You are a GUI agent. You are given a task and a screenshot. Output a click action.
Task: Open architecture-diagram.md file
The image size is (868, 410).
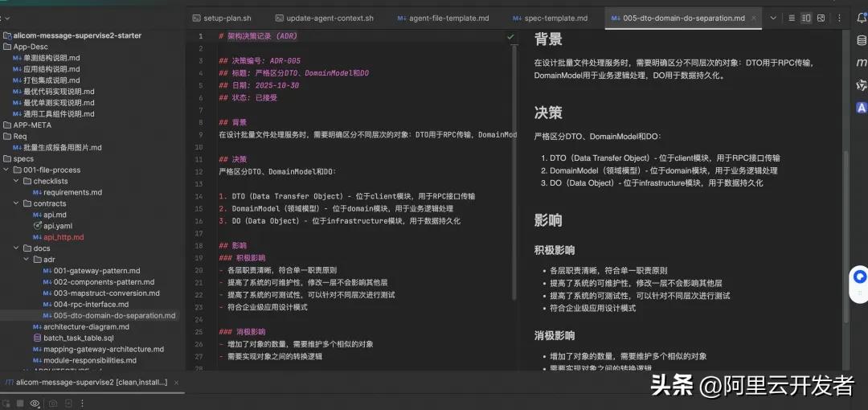[x=81, y=327]
